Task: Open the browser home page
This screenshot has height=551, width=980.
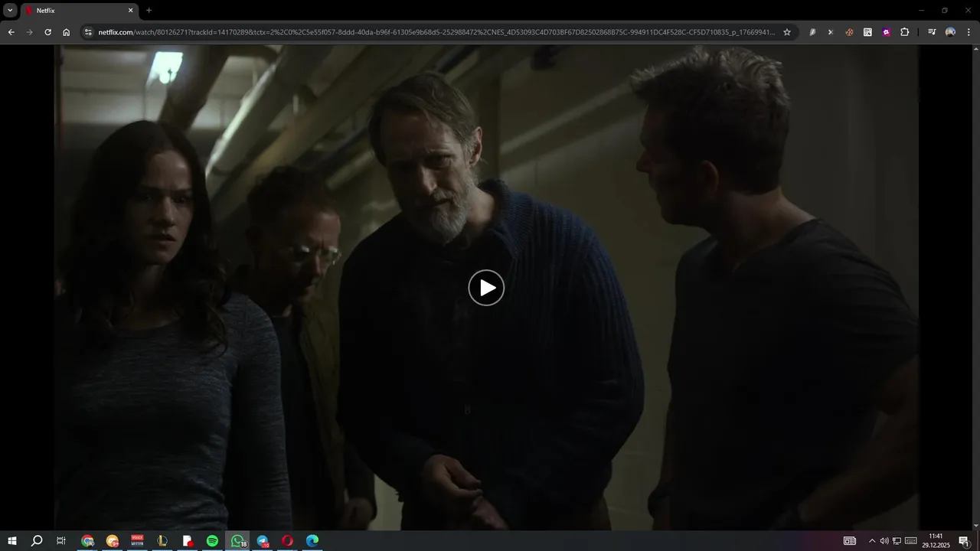Action: 67,32
